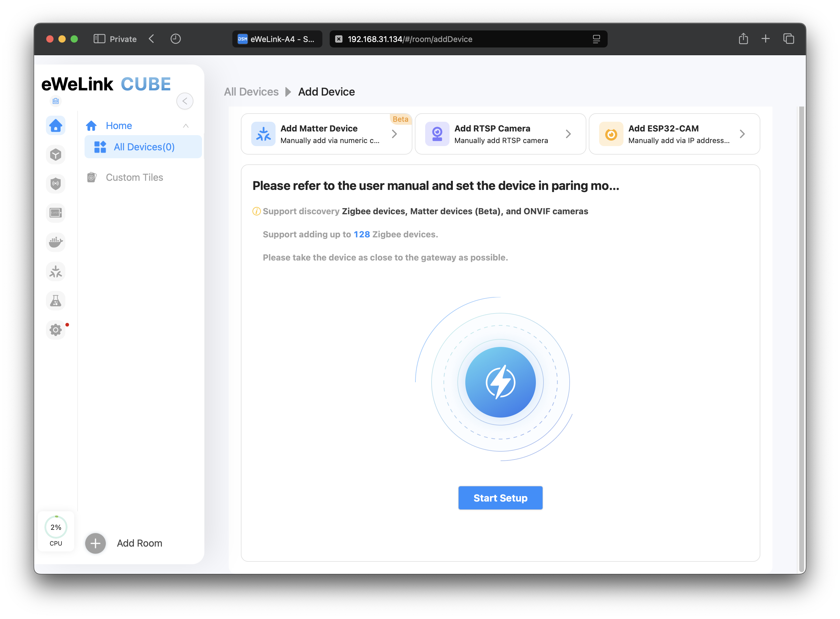Select All Devices(0) menu item
Image resolution: width=840 pixels, height=619 pixels.
(144, 147)
